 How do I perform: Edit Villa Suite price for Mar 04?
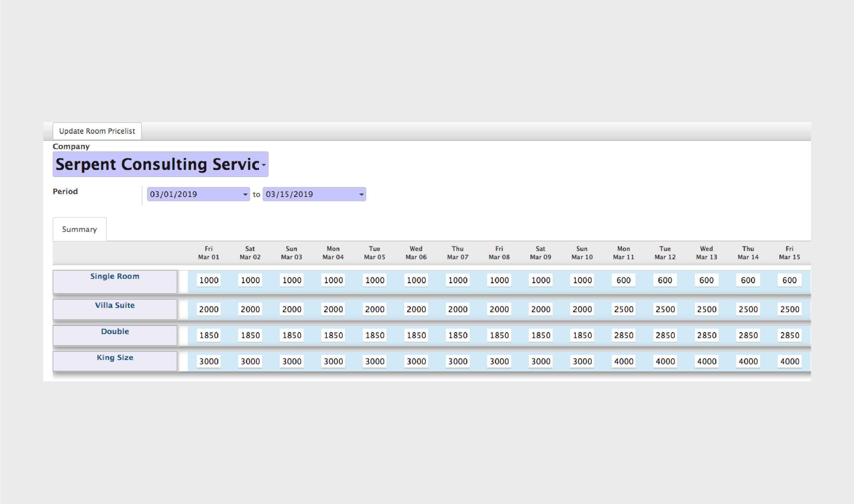tap(333, 309)
